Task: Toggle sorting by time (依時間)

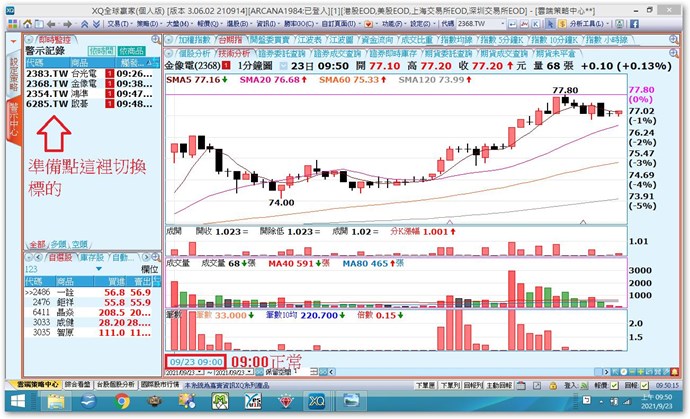Action: (103, 50)
